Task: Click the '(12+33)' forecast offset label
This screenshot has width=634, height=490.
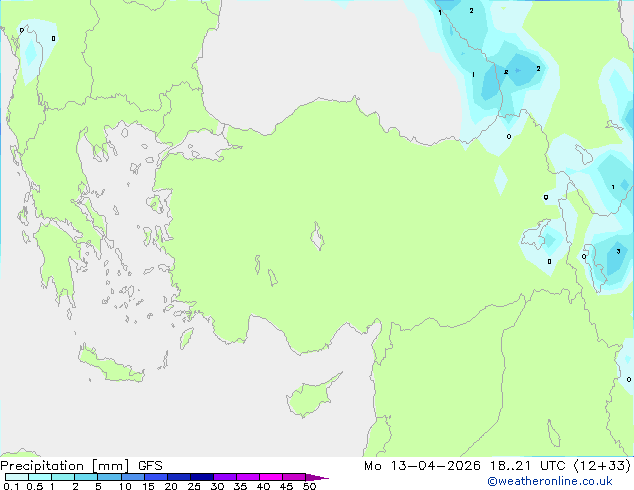Action: [602, 466]
